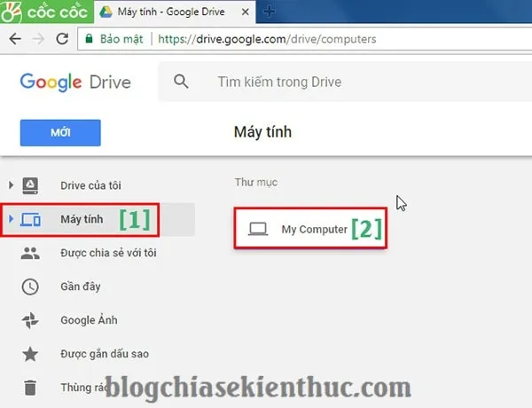This screenshot has width=532, height=408.
Task: Click the star icon for starred items
Action: pyautogui.click(x=30, y=354)
